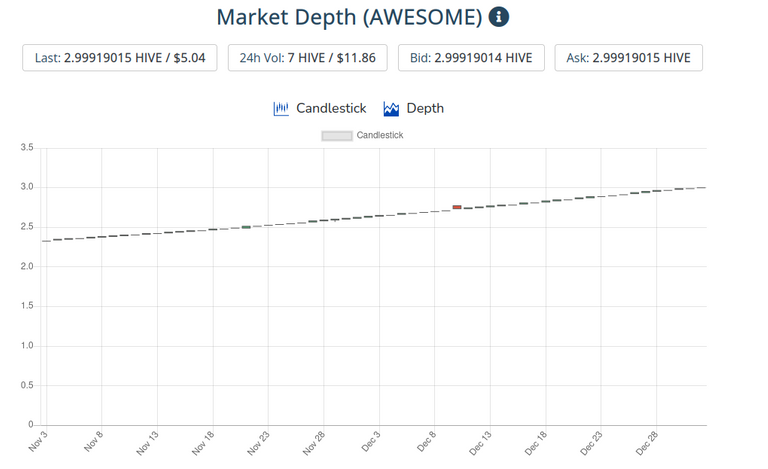
Task: Click the Dec 13 x-axis label
Action: coord(480,443)
